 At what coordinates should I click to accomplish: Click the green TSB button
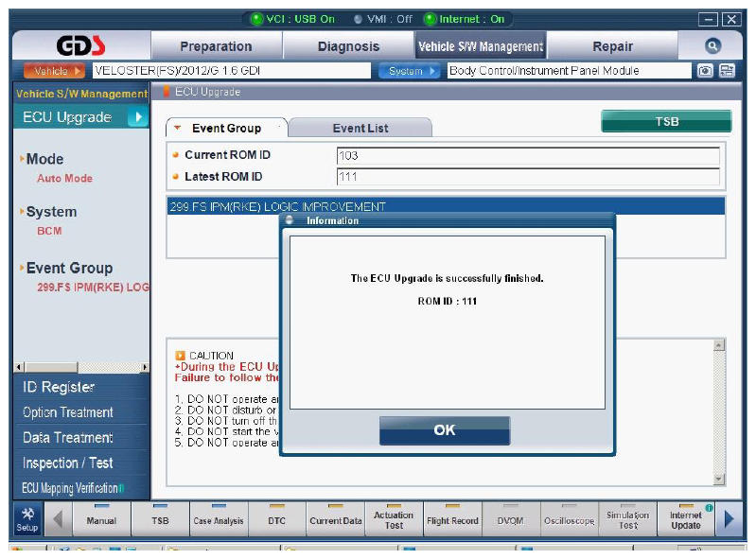[666, 121]
